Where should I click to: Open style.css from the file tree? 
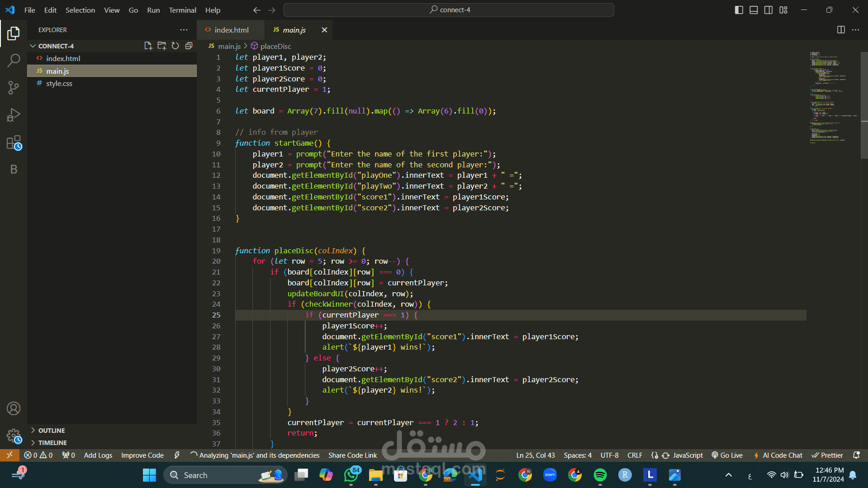[x=59, y=84]
